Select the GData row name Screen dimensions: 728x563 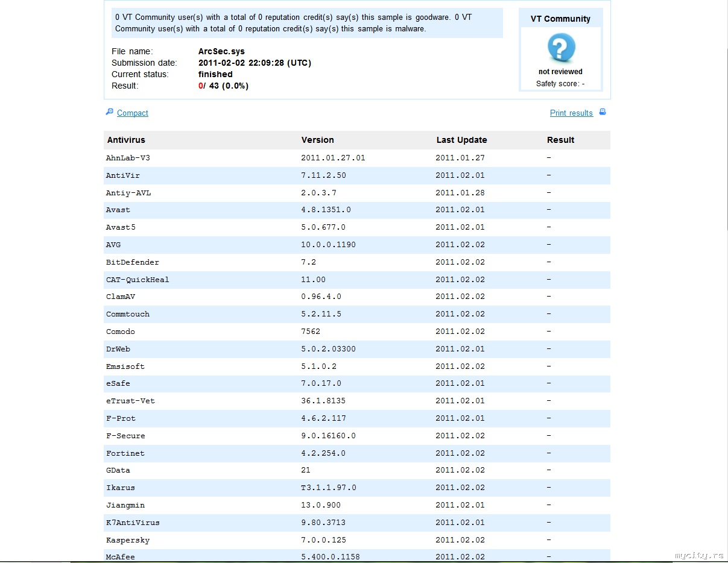click(118, 470)
